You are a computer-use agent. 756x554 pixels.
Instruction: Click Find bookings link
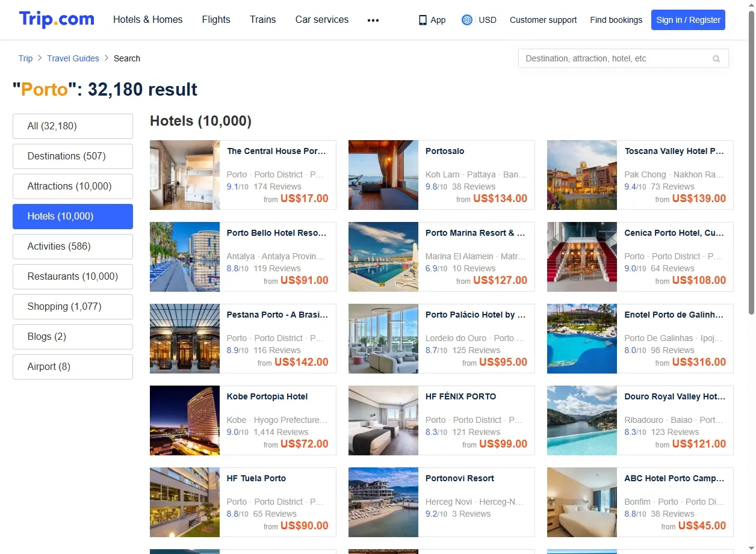(616, 20)
